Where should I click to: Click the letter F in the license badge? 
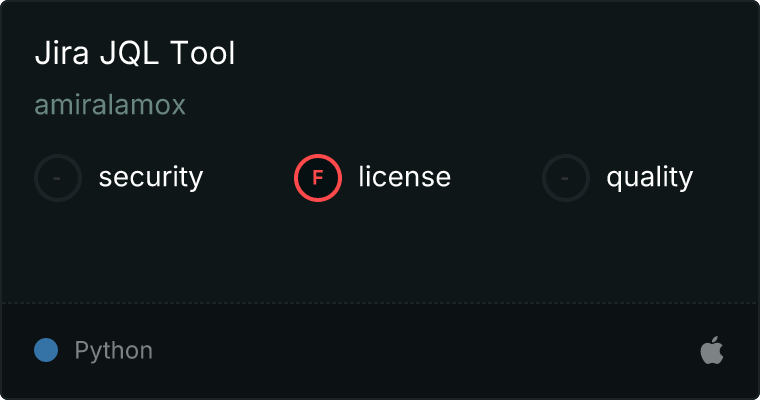[x=318, y=178]
